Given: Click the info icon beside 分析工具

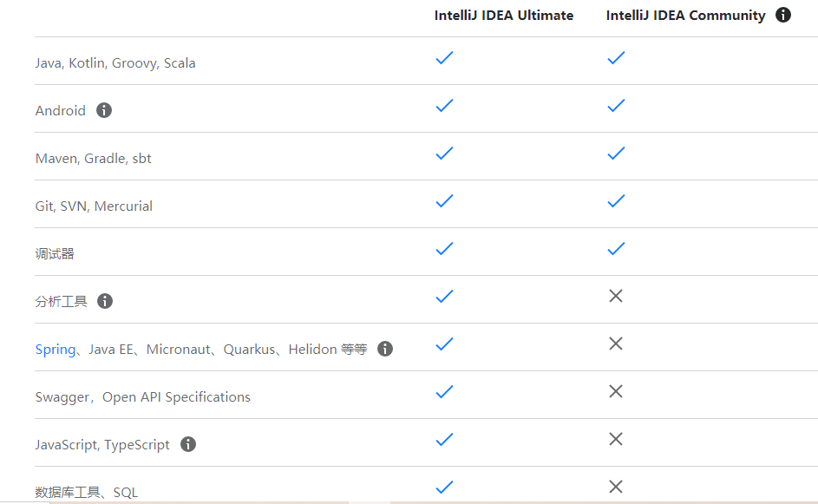Looking at the screenshot, I should point(105,301).
